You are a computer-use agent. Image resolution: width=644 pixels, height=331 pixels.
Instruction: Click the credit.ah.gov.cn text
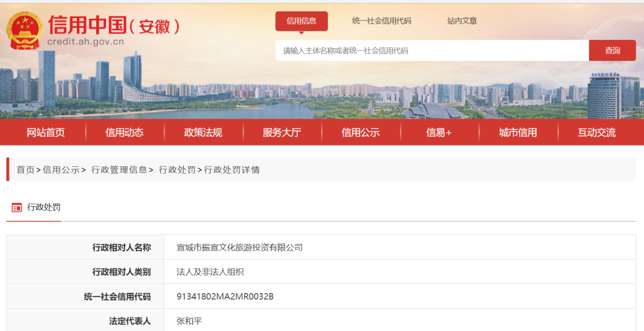click(x=85, y=42)
